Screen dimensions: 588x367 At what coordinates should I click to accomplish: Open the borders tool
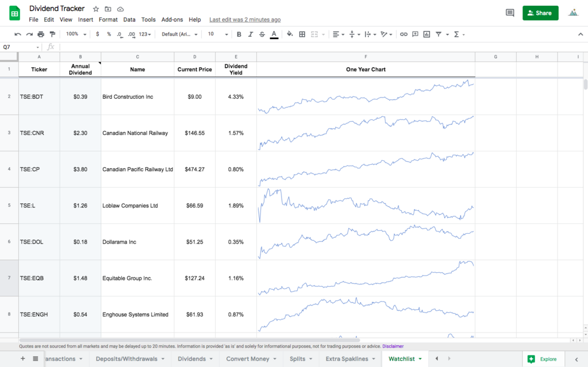[x=302, y=34]
